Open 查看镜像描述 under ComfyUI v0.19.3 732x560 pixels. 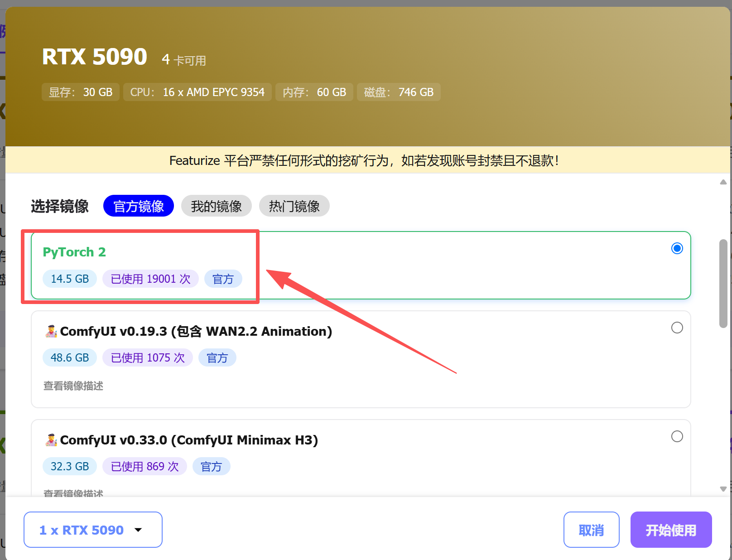click(x=73, y=386)
